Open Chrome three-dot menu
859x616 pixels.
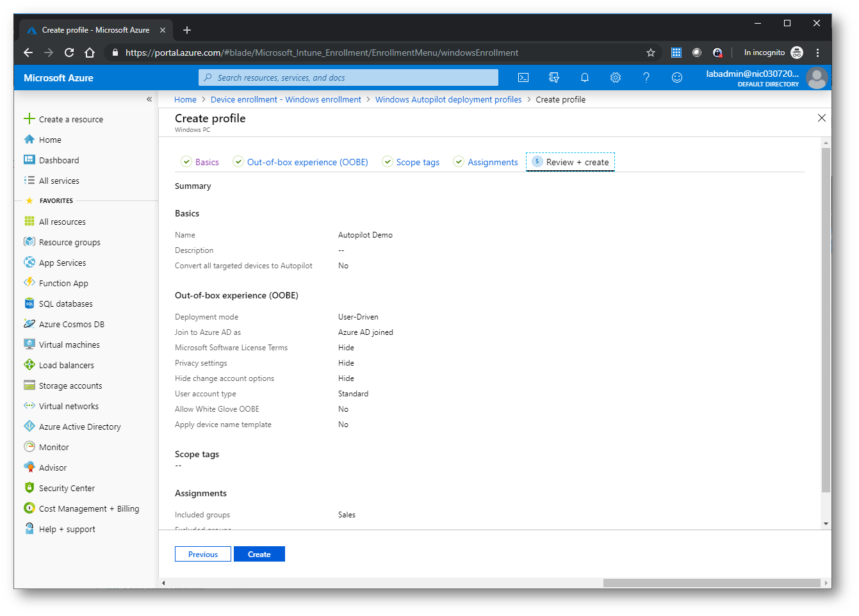818,53
